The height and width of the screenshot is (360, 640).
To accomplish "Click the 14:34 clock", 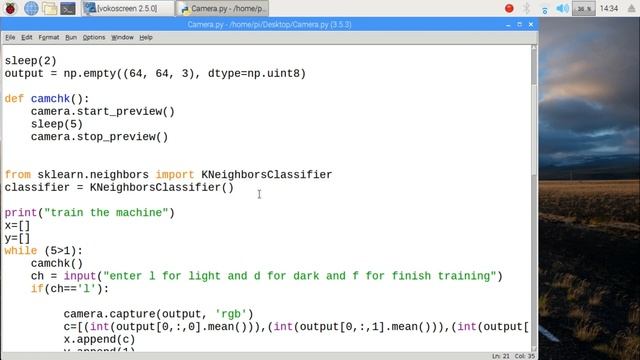I will (609, 8).
